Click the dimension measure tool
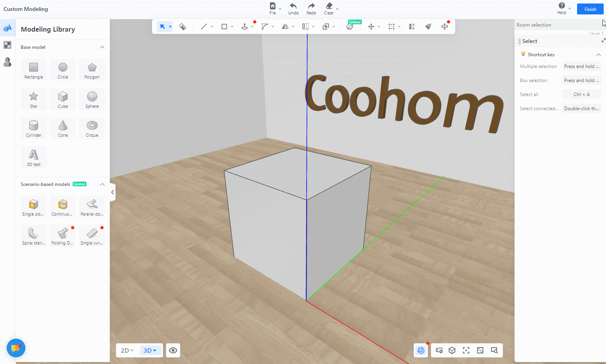The image size is (606, 364). point(412,27)
